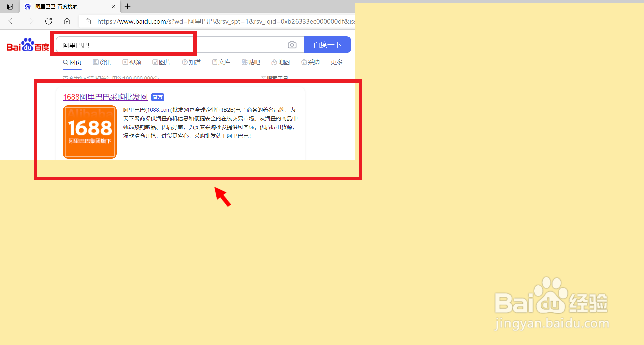Select the 网页 search tab
The image size is (644, 345).
pos(72,62)
